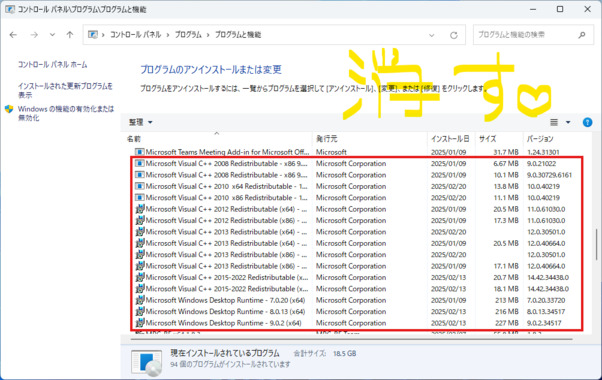Click the shield icon beside Windows の機能

click(9, 109)
